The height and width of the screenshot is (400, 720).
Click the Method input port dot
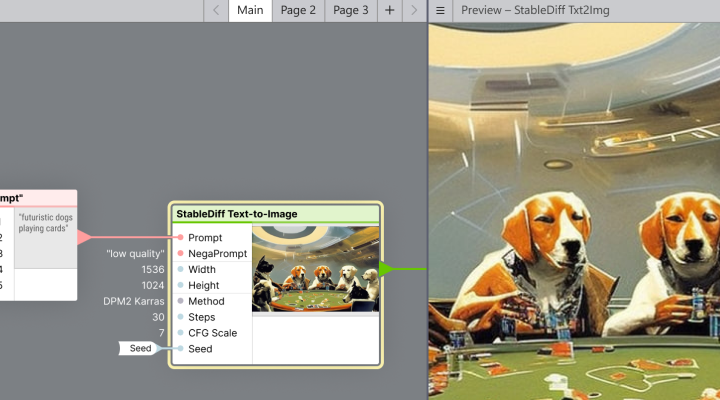click(180, 301)
